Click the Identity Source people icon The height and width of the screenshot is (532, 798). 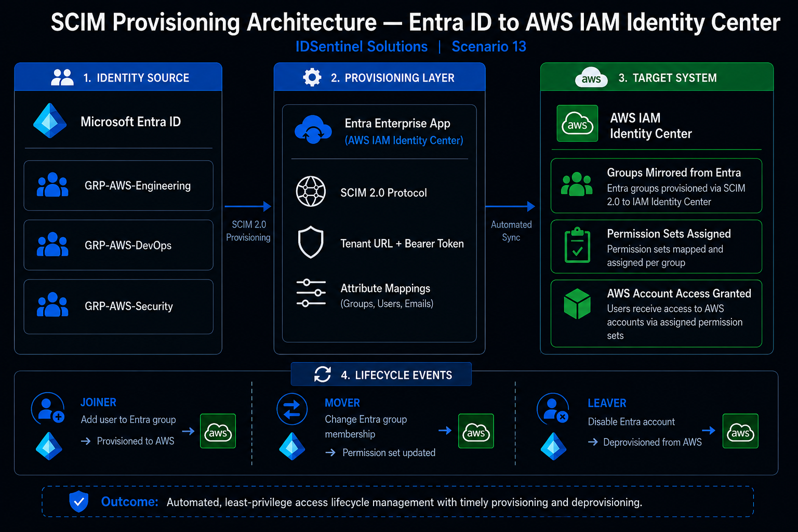[62, 77]
